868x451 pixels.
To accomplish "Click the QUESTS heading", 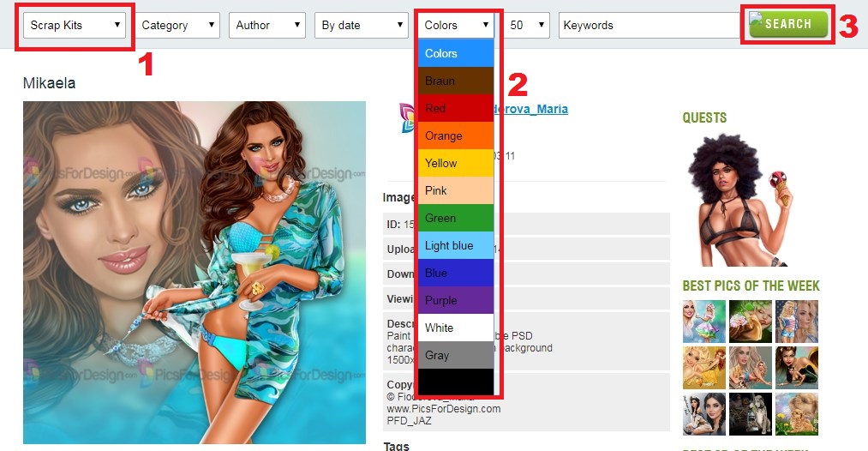I will point(704,117).
